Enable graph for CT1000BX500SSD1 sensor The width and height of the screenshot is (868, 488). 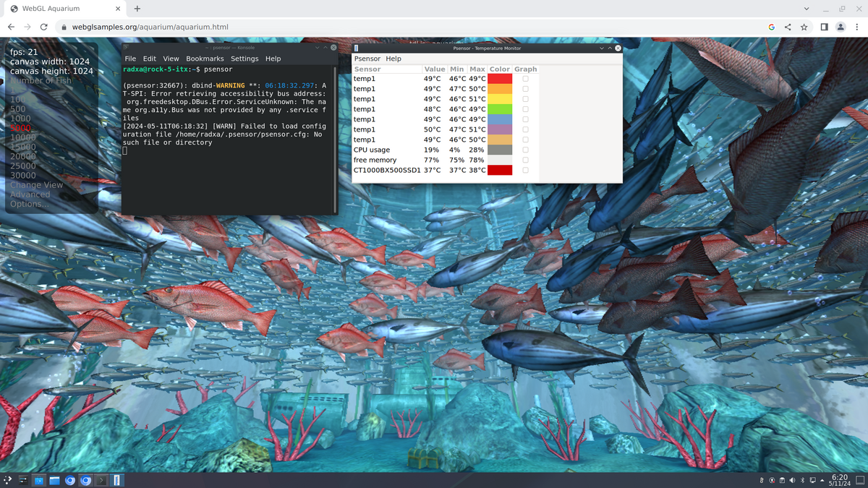point(526,171)
